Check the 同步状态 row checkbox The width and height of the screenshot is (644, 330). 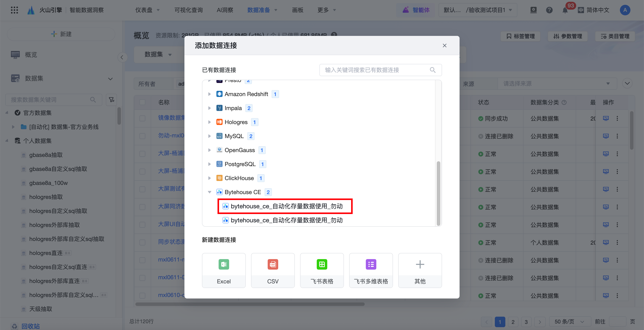142,242
